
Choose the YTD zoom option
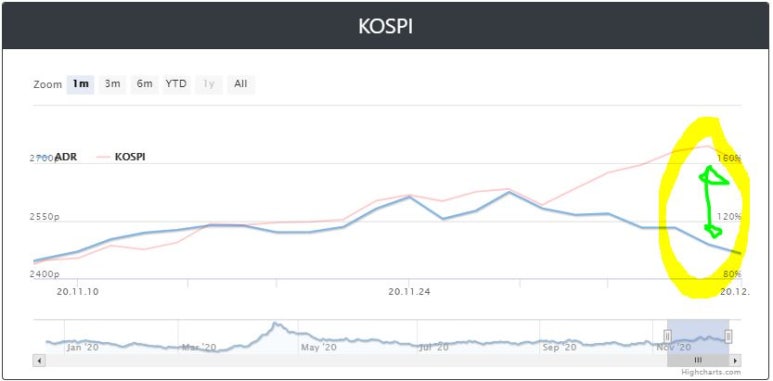[x=176, y=84]
